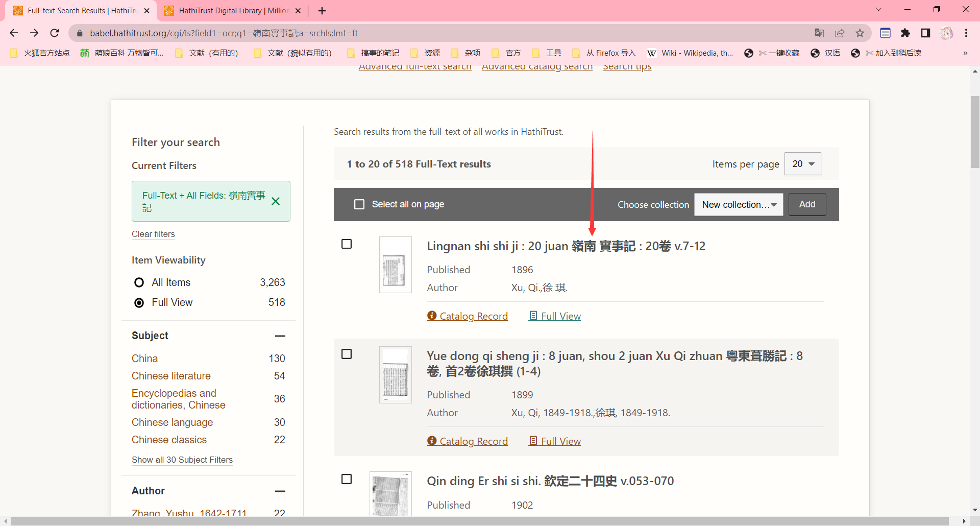Viewport: 980px width, 526px height.
Task: Reload the current page
Action: 55,33
